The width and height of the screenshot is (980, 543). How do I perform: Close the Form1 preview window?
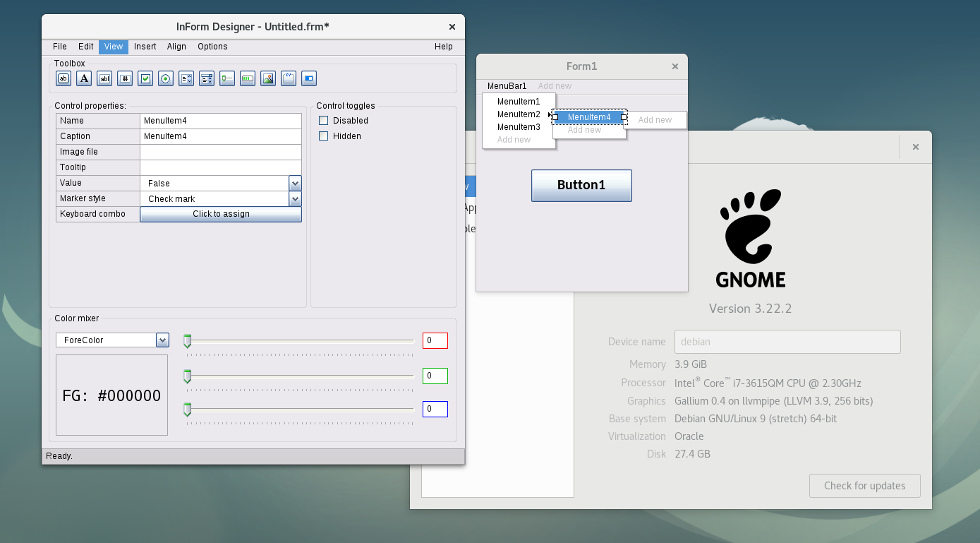click(675, 66)
